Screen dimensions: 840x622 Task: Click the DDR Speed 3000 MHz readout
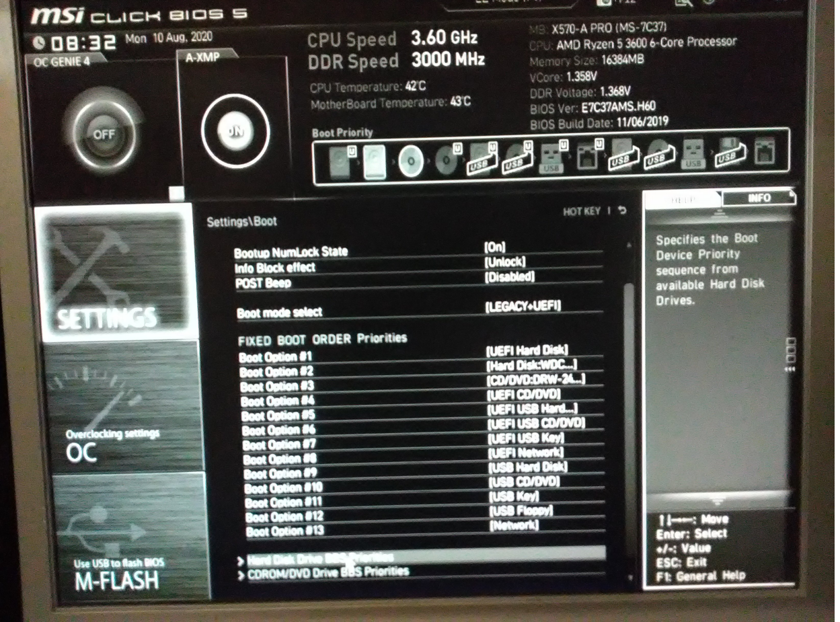(x=396, y=60)
